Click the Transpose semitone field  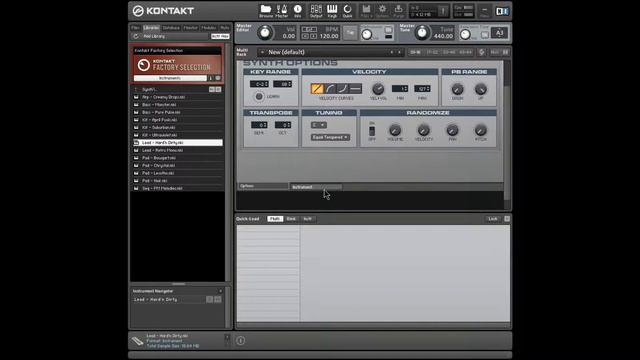tap(259, 125)
